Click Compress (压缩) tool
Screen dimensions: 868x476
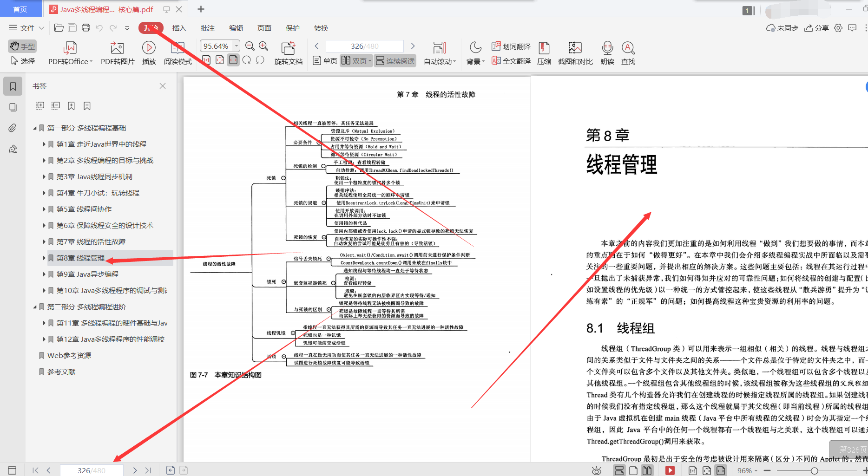point(544,53)
